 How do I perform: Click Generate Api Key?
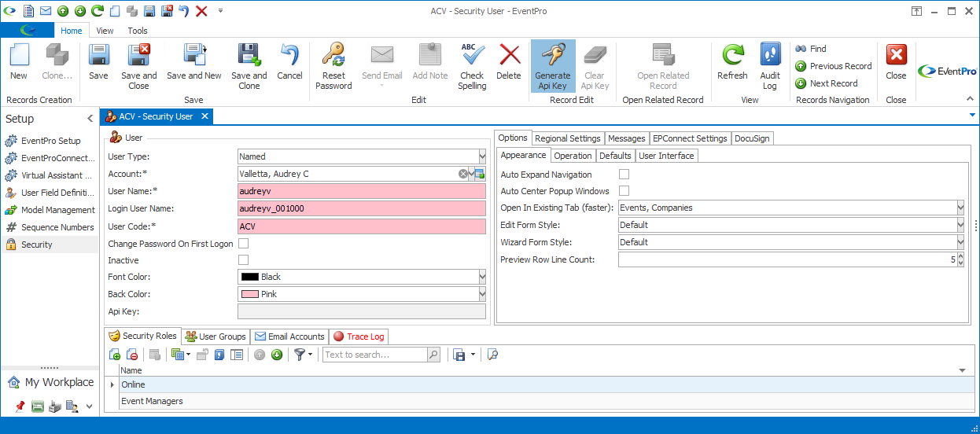point(553,64)
